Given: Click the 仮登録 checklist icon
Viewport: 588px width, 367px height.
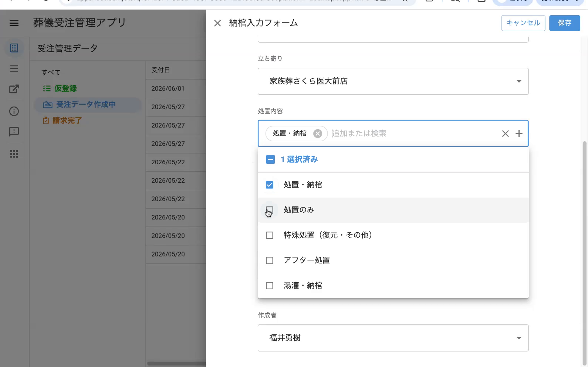Looking at the screenshot, I should [x=47, y=88].
